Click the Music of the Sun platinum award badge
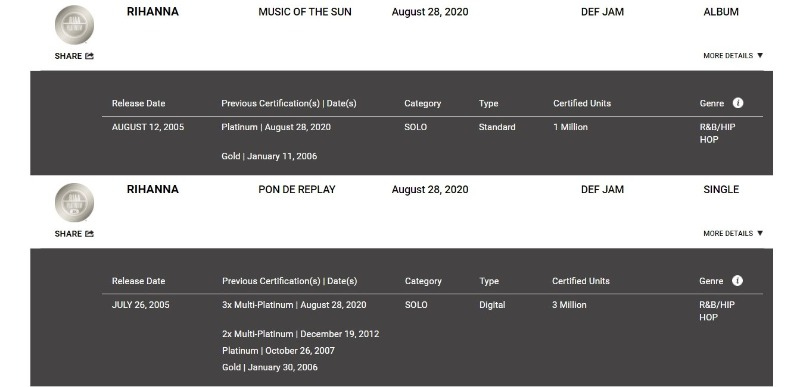This screenshot has width=800, height=387. 74,25
